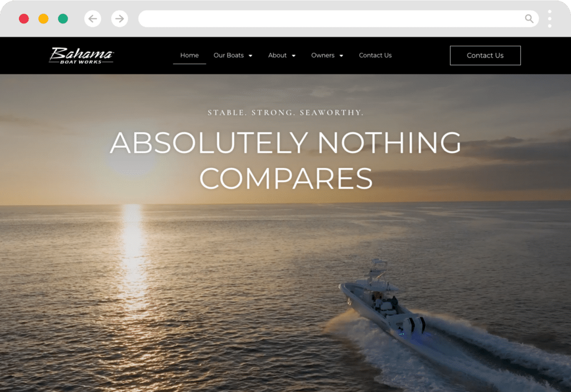Open the three-dot browser menu

click(x=549, y=18)
